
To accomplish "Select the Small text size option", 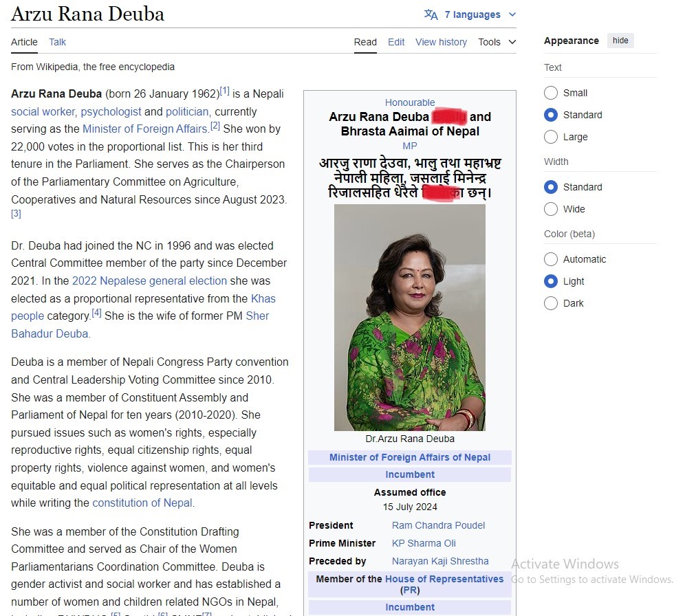I will pyautogui.click(x=551, y=93).
